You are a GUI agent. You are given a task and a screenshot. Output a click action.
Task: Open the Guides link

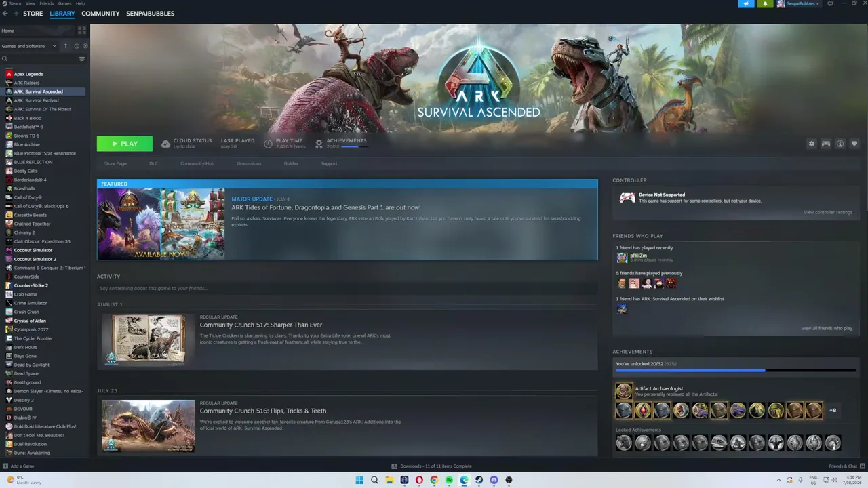point(291,163)
